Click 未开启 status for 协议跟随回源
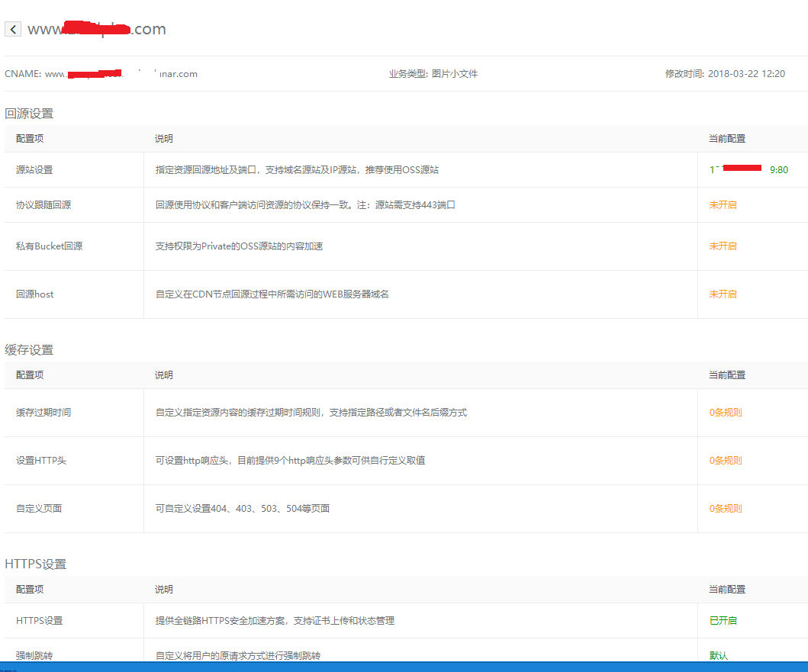The image size is (808, 672). (x=723, y=205)
